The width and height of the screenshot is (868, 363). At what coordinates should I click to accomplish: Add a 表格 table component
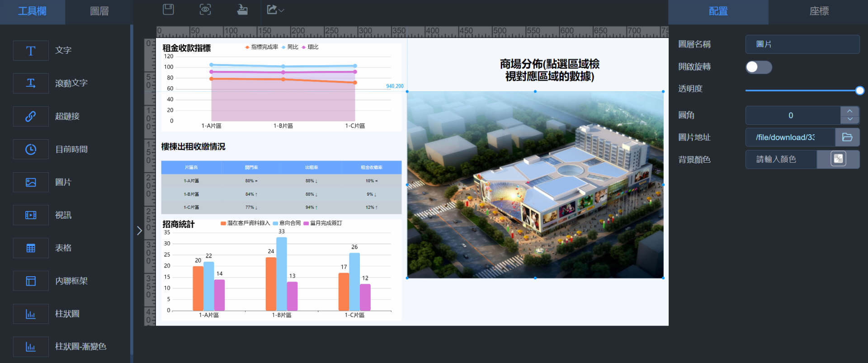[31, 248]
